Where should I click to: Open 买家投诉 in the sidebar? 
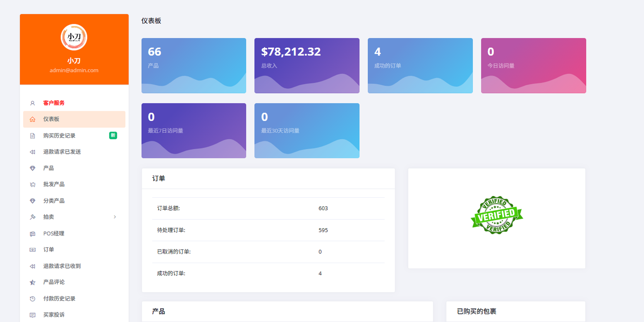tap(54, 315)
